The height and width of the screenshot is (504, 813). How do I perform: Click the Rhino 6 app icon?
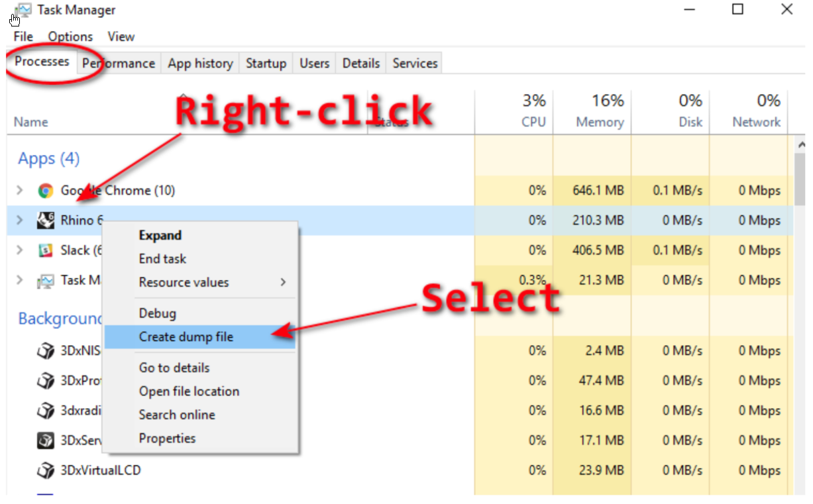pyautogui.click(x=45, y=221)
